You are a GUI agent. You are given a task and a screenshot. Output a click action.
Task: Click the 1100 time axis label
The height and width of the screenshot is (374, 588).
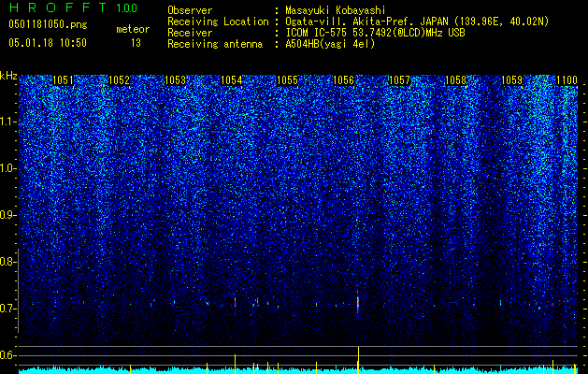pyautogui.click(x=566, y=80)
